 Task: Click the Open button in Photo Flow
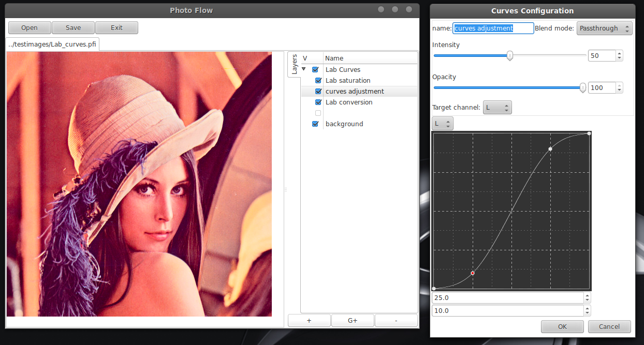(30, 28)
